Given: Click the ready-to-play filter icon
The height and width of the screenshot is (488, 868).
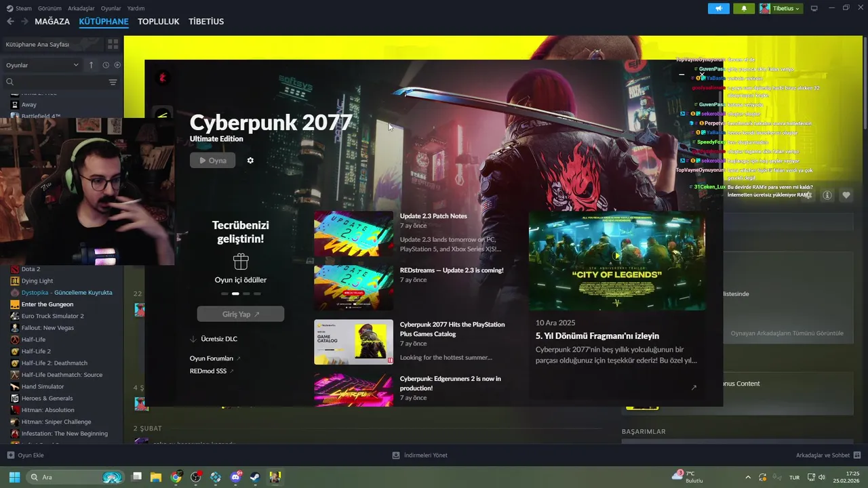Looking at the screenshot, I should coord(117,65).
